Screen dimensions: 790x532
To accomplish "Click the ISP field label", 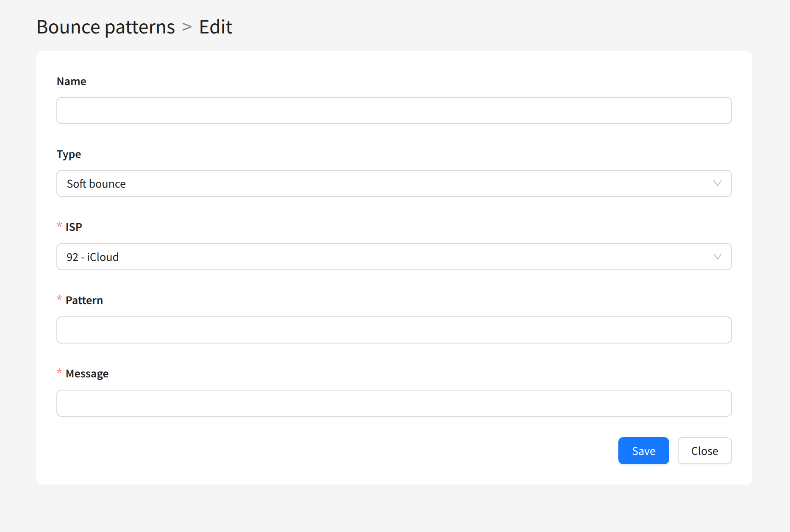I will coord(74,227).
